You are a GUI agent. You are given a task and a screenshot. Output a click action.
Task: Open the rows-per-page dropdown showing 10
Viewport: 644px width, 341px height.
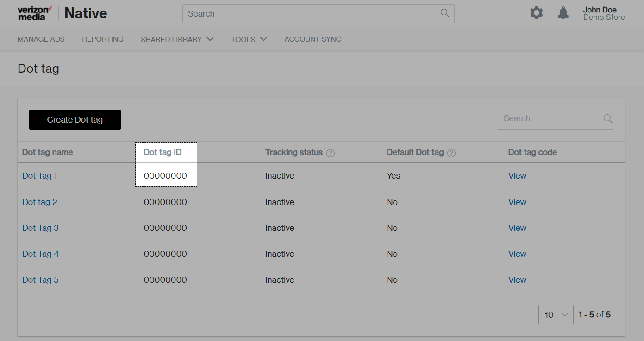click(x=556, y=315)
